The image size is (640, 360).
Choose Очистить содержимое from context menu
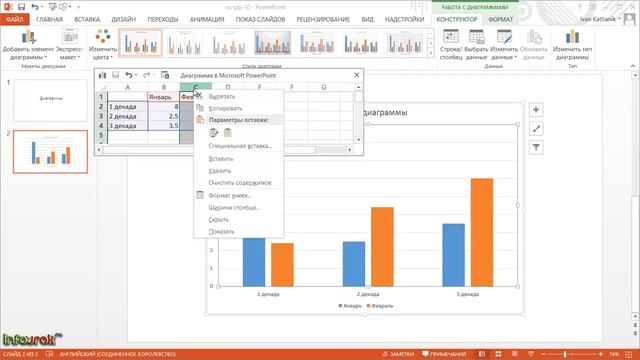click(x=239, y=182)
